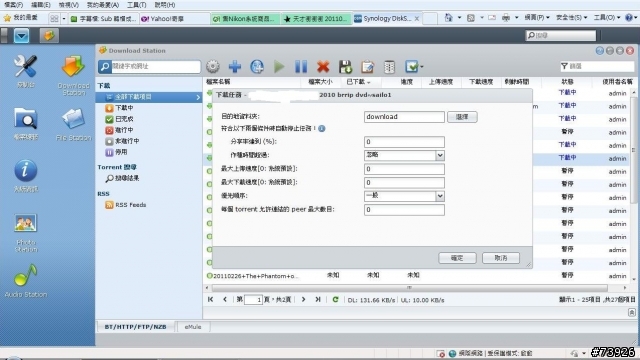Go to previous page of task list
The height and width of the screenshot is (360, 640).
pos(224,300)
